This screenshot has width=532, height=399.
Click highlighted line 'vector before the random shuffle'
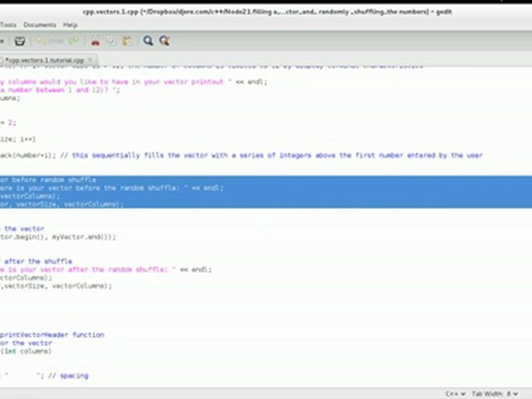(x=112, y=188)
